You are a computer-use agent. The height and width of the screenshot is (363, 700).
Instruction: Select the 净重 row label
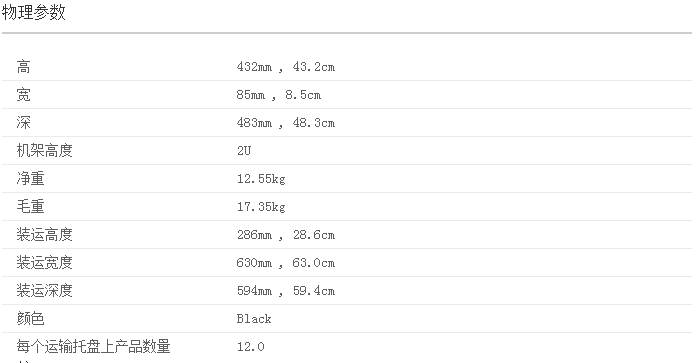30,179
